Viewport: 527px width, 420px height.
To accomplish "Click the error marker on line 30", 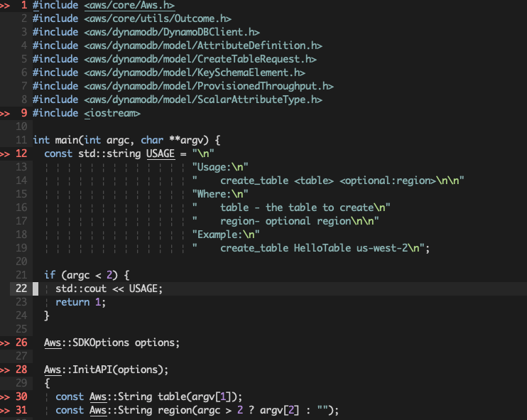I will (5, 397).
